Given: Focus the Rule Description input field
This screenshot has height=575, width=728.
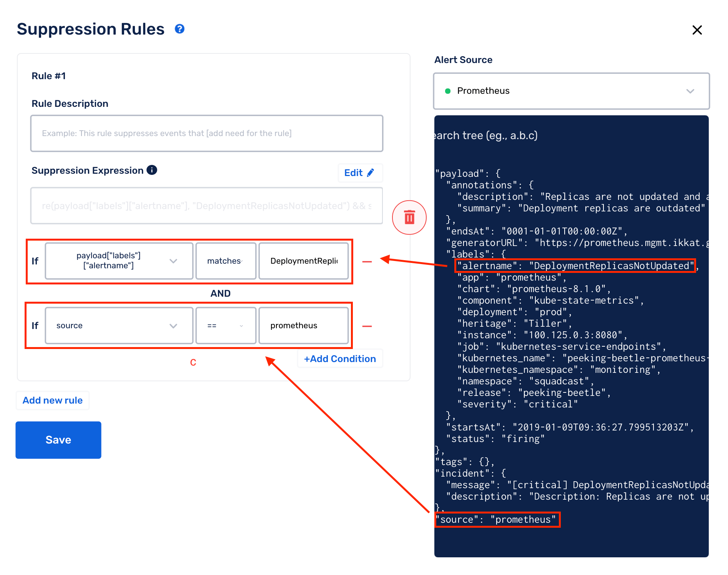Looking at the screenshot, I should point(207,133).
